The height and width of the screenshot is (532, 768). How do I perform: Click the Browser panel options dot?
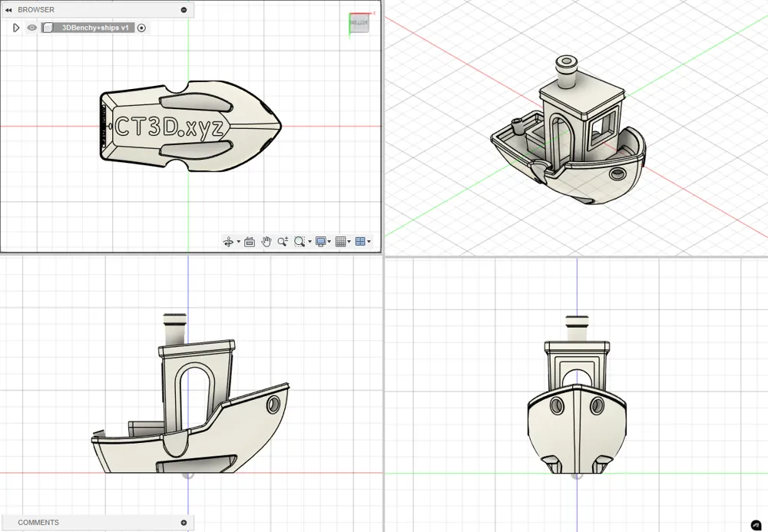(184, 10)
